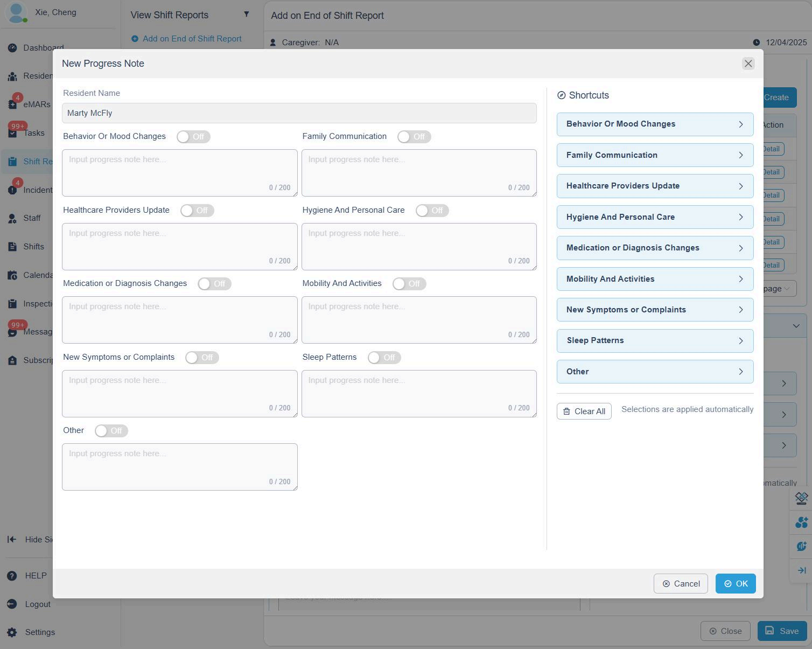Click the Logout icon in sidebar
The width and height of the screenshot is (812, 649).
(x=12, y=604)
